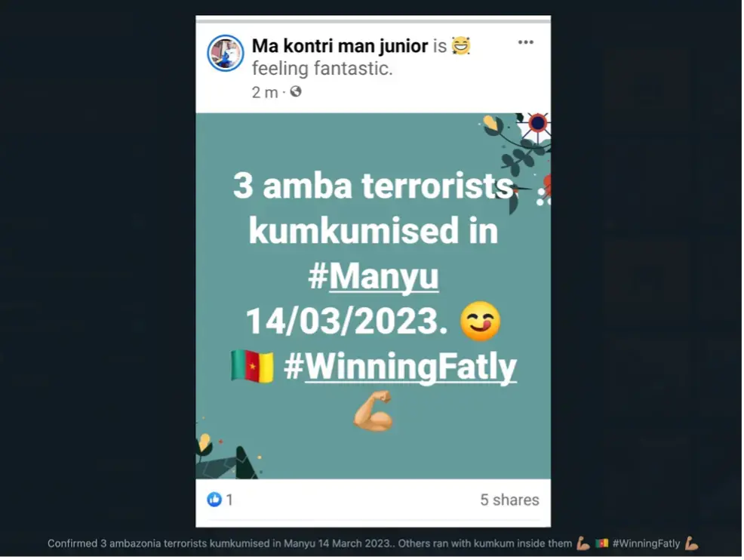Screen dimensions: 744x560
Task: Click the flexed biceps emoji below hashtag
Action: click(373, 411)
